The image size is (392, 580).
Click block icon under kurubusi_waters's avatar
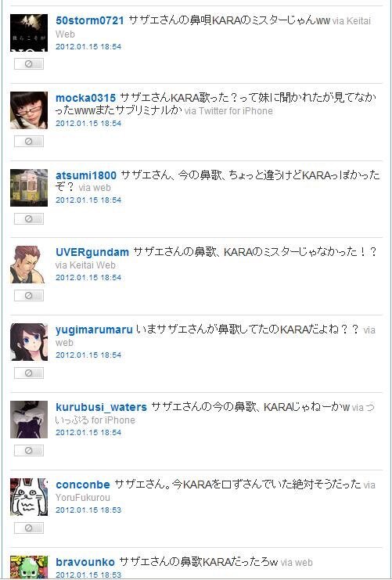(x=29, y=450)
